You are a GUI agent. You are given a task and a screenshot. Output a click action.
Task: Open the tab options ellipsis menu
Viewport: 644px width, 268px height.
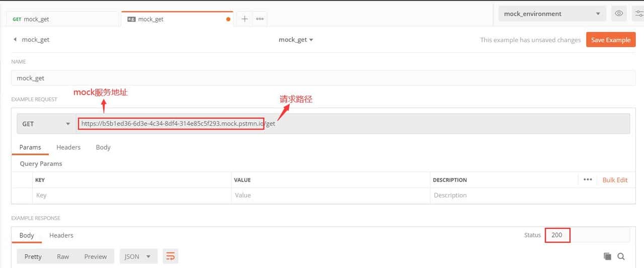[260, 19]
